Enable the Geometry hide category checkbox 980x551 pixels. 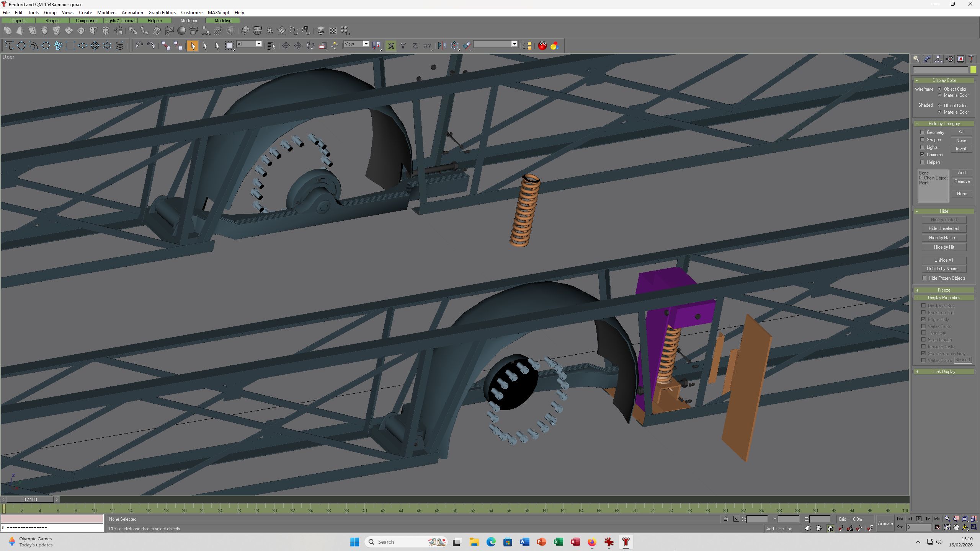923,132
